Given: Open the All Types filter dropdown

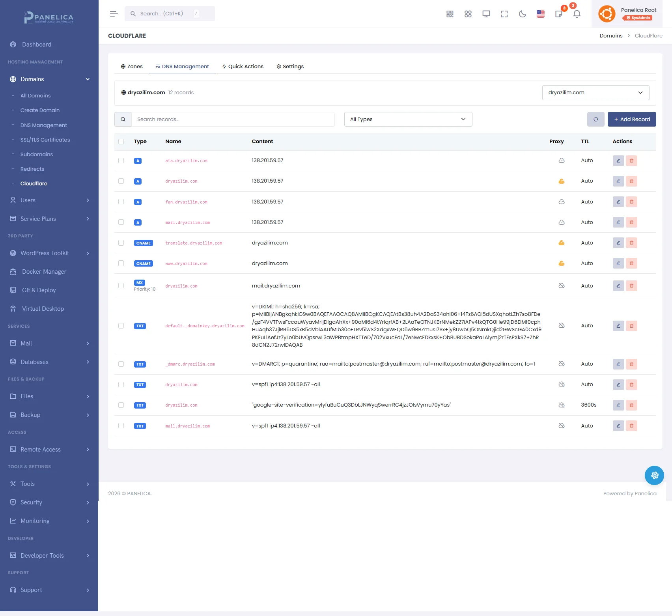Looking at the screenshot, I should click(x=408, y=119).
